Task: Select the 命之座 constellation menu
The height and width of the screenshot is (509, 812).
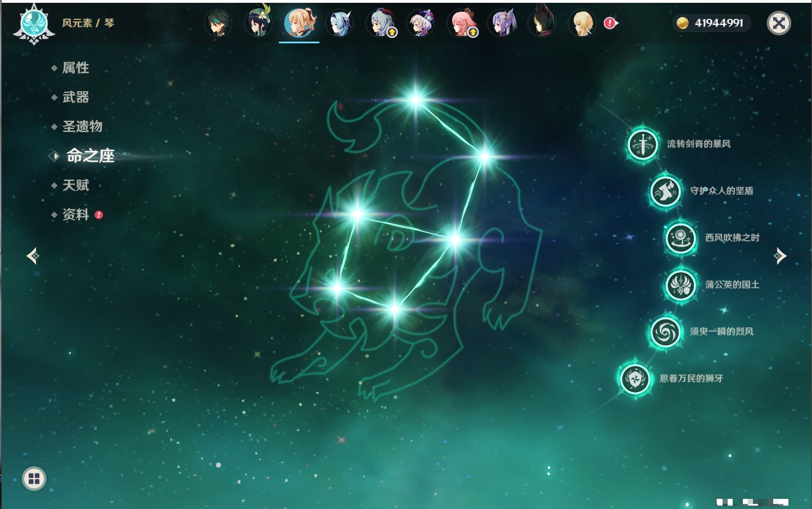Action: [x=90, y=156]
